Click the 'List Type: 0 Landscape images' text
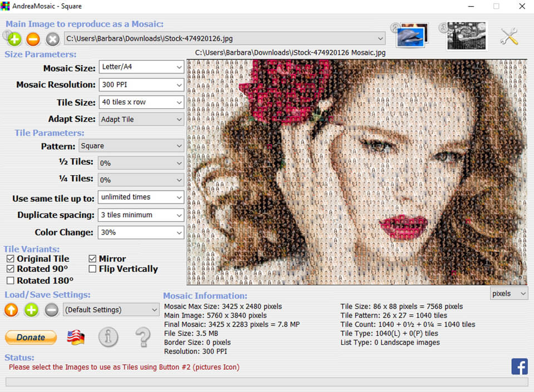 point(390,343)
